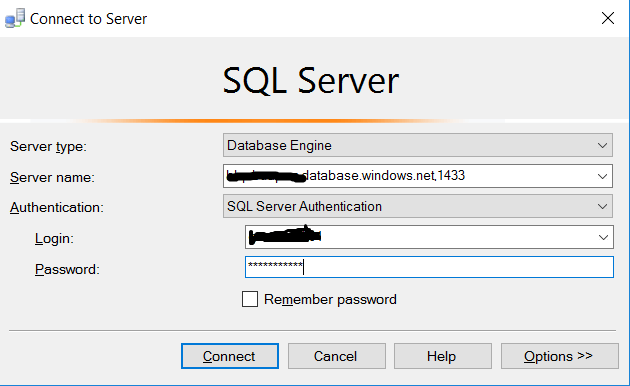Screen dimensions: 630x386
Task: Click the Connect button
Action: click(229, 356)
